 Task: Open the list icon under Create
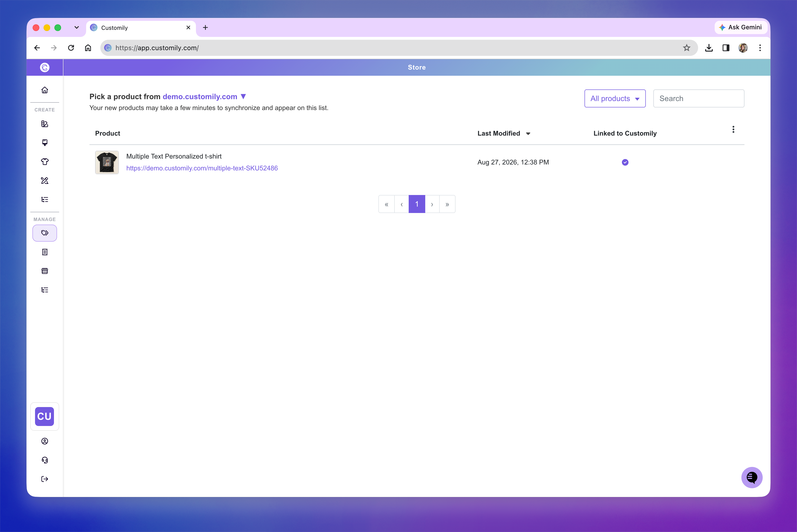click(x=44, y=199)
